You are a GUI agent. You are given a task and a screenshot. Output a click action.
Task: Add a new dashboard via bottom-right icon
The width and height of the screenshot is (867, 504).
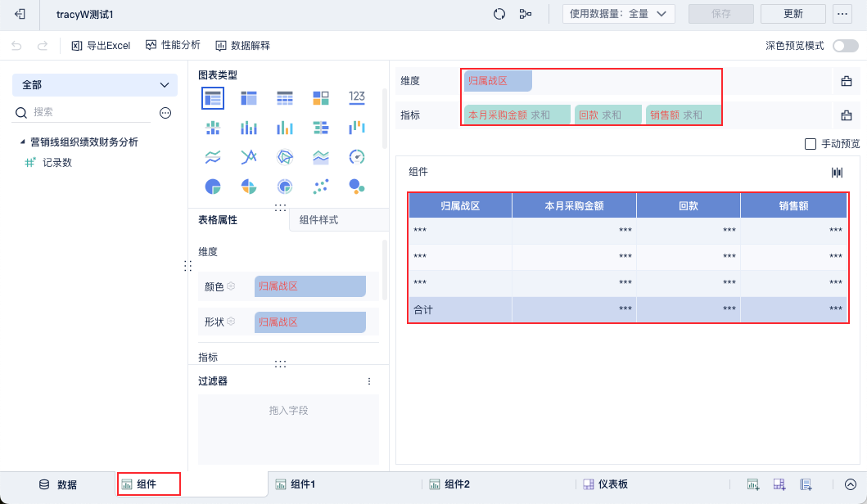[779, 484]
